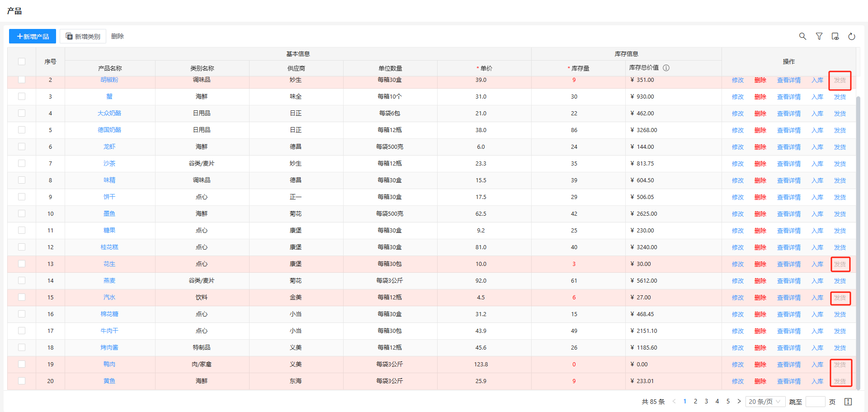The width and height of the screenshot is (868, 412).
Task: Click the info icon beside 库存总价值
Action: point(666,68)
